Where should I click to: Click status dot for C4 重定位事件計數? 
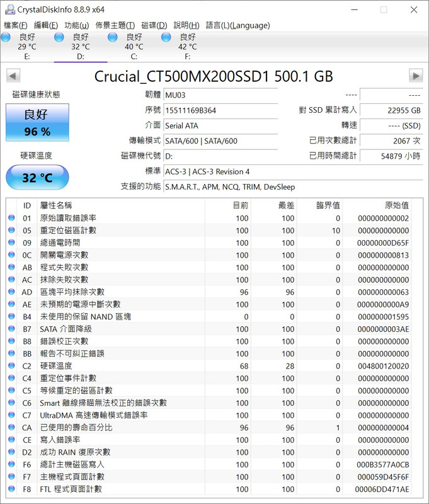(x=11, y=377)
